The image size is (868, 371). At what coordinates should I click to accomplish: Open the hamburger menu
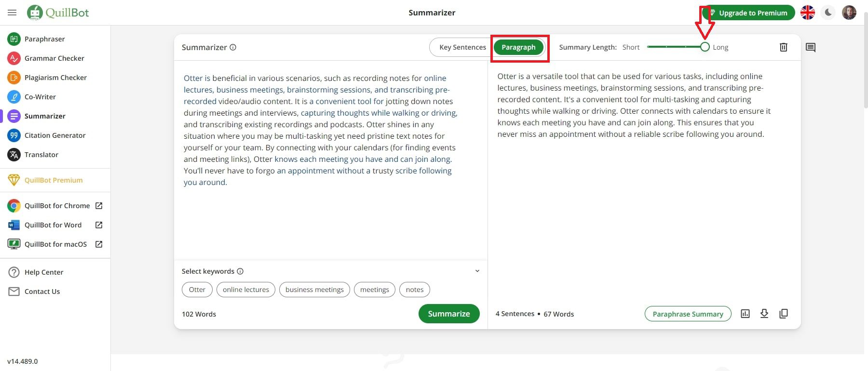click(12, 13)
